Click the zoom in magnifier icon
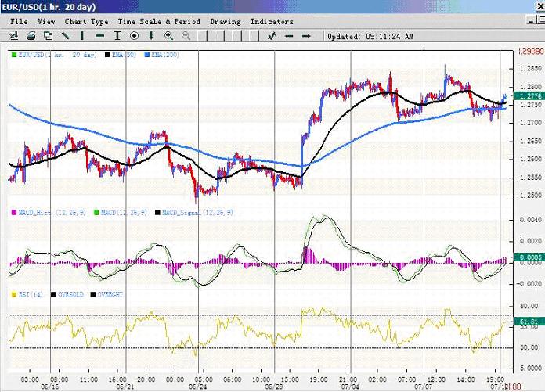545x392 pixels. point(169,36)
